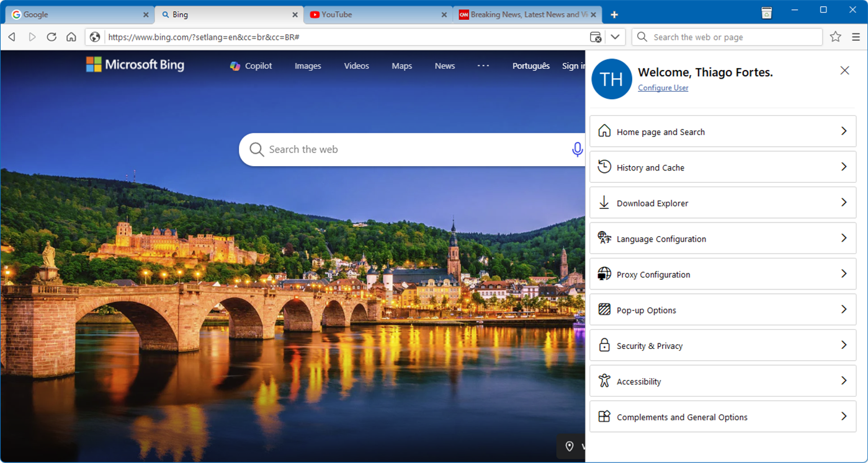Open the Maps section on Bing
The width and height of the screenshot is (868, 463).
click(401, 66)
